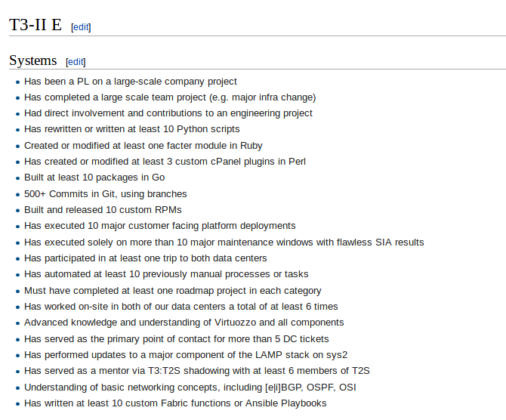Click the 10 Python scripts list item
Image resolution: width=506 pixels, height=420 pixels.
pos(131,129)
